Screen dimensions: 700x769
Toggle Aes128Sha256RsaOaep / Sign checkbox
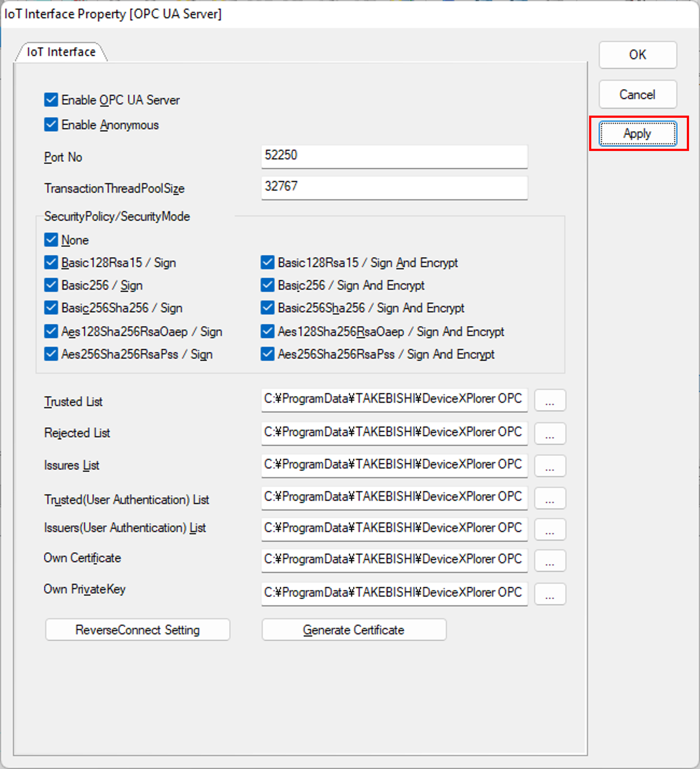coord(51,331)
